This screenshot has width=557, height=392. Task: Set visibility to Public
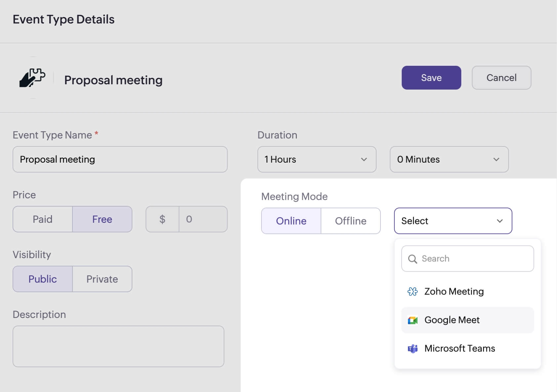coord(43,279)
